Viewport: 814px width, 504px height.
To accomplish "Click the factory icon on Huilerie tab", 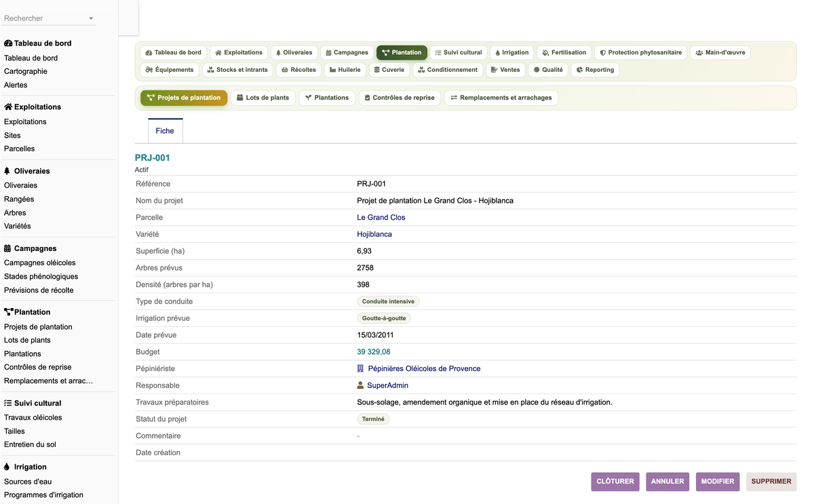I will 333,70.
